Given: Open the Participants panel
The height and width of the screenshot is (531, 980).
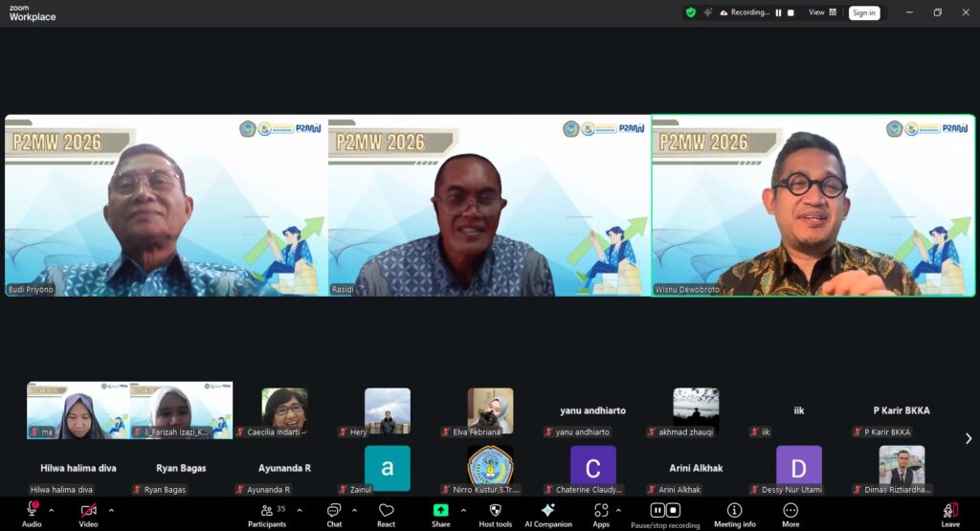Looking at the screenshot, I should coord(267,512).
